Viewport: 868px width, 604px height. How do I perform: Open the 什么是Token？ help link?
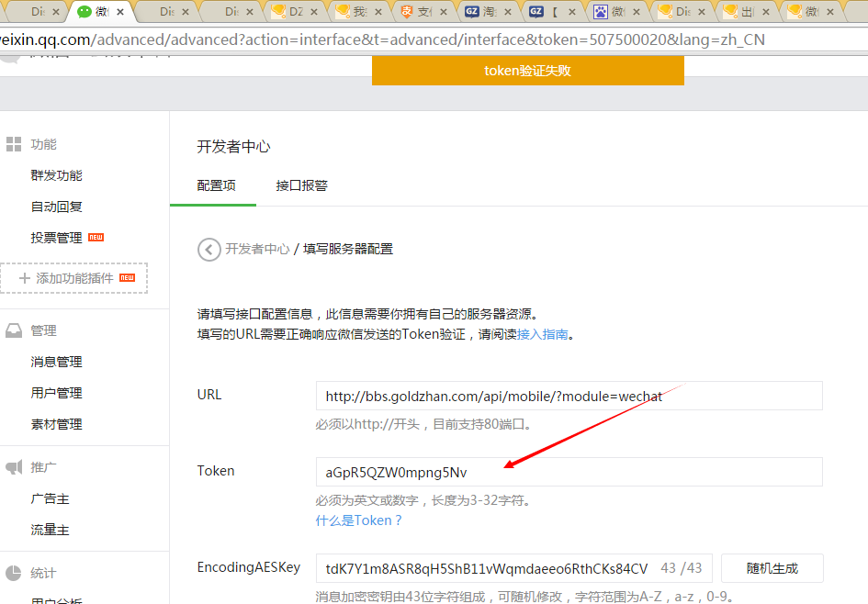pos(359,520)
